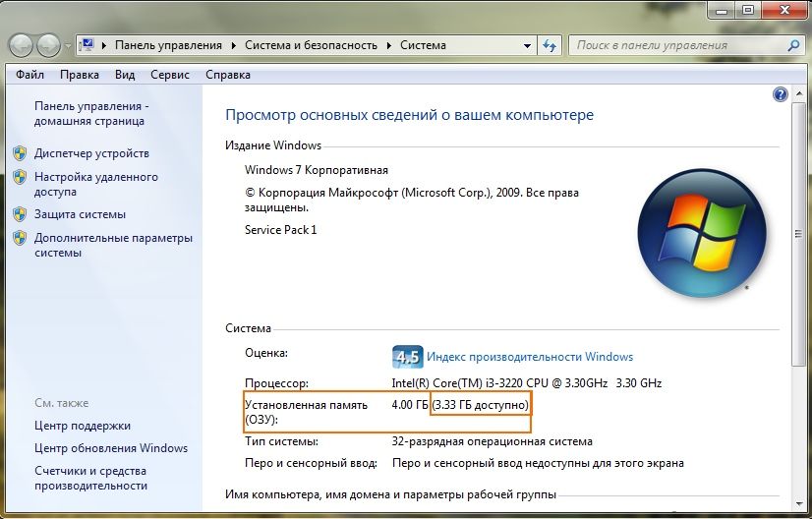
Task: Click the computer icon in the address bar
Action: click(x=87, y=45)
